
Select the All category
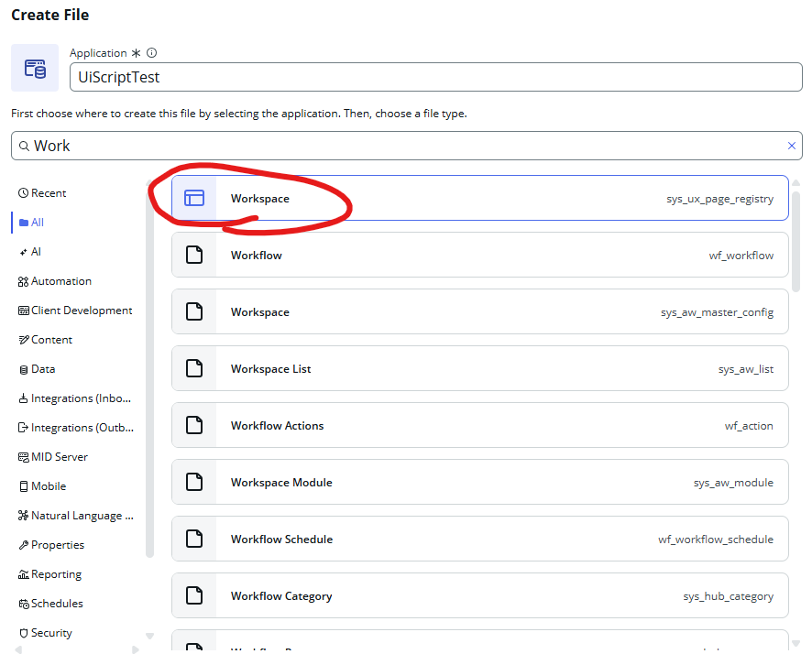coord(37,223)
